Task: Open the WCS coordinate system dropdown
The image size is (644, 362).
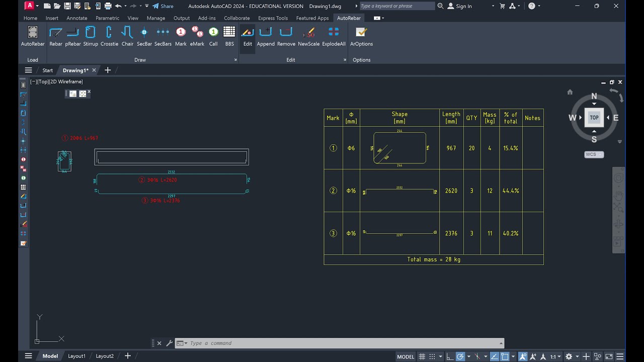Action: [x=594, y=154]
